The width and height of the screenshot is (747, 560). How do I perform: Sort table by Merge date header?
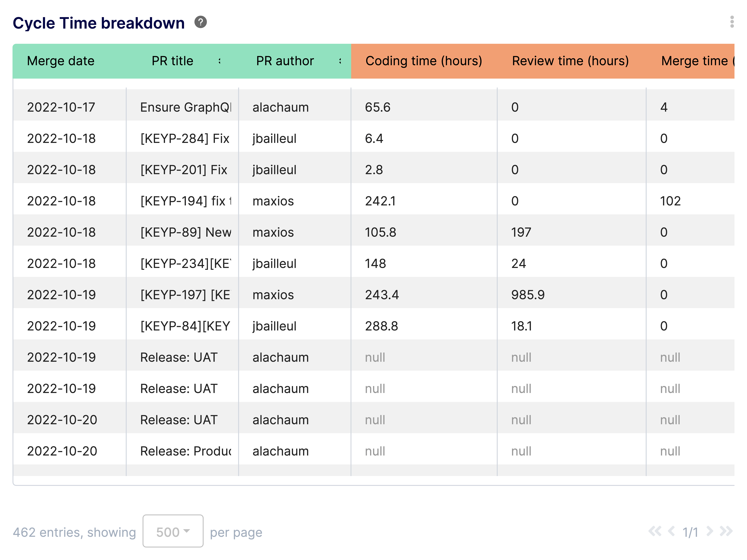[61, 61]
